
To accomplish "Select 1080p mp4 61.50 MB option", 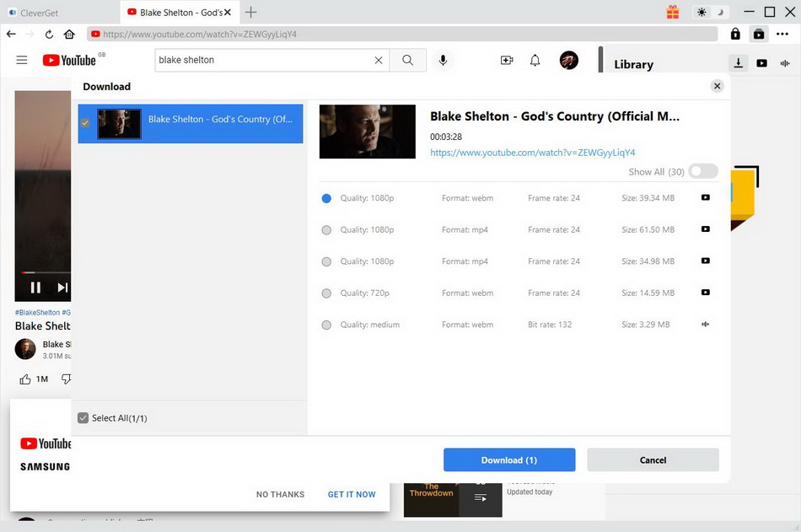I will pos(326,230).
